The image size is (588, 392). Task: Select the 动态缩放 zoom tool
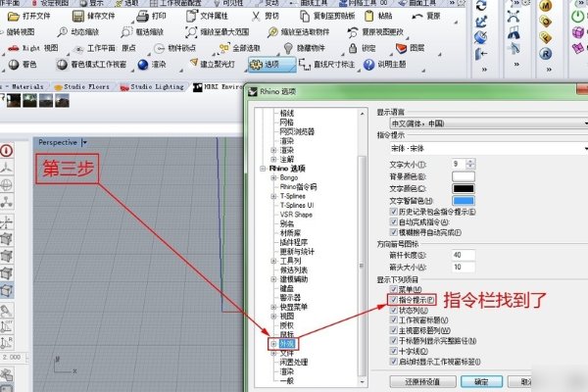pyautogui.click(x=62, y=32)
